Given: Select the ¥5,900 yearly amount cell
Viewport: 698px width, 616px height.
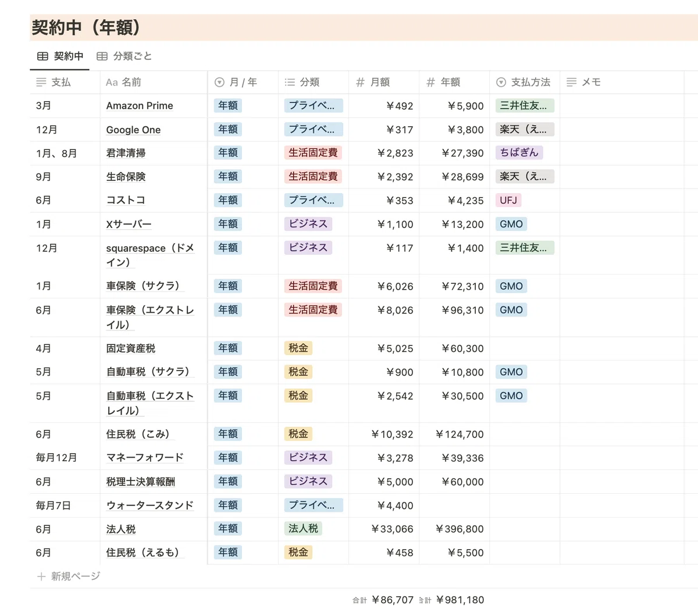Looking at the screenshot, I should pyautogui.click(x=454, y=106).
